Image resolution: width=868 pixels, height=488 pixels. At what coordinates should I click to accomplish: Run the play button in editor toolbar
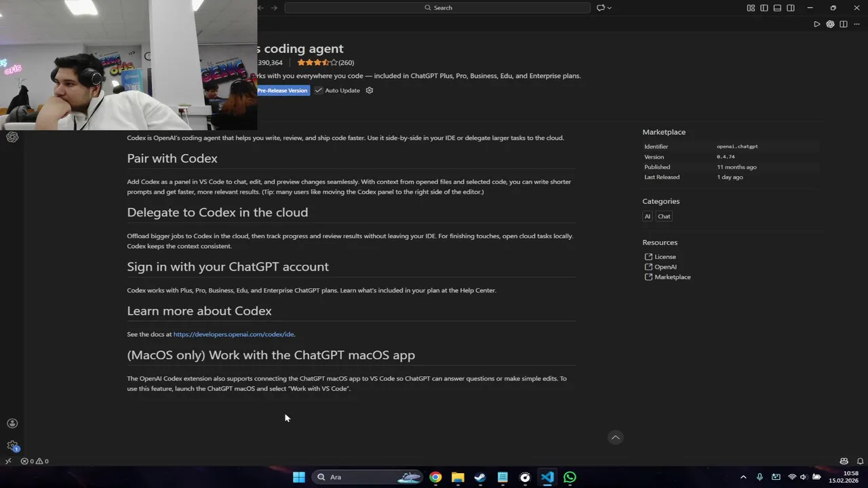click(817, 24)
